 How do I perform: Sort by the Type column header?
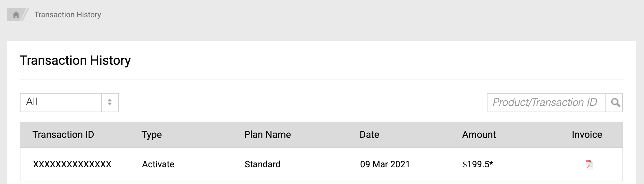pyautogui.click(x=151, y=135)
